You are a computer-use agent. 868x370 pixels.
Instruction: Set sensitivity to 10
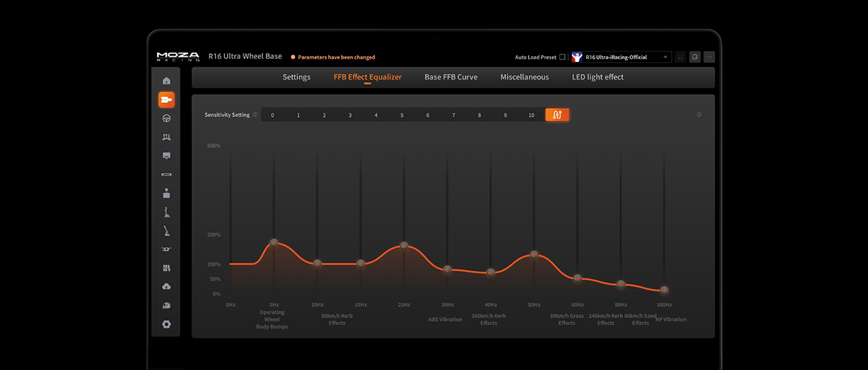tap(531, 115)
